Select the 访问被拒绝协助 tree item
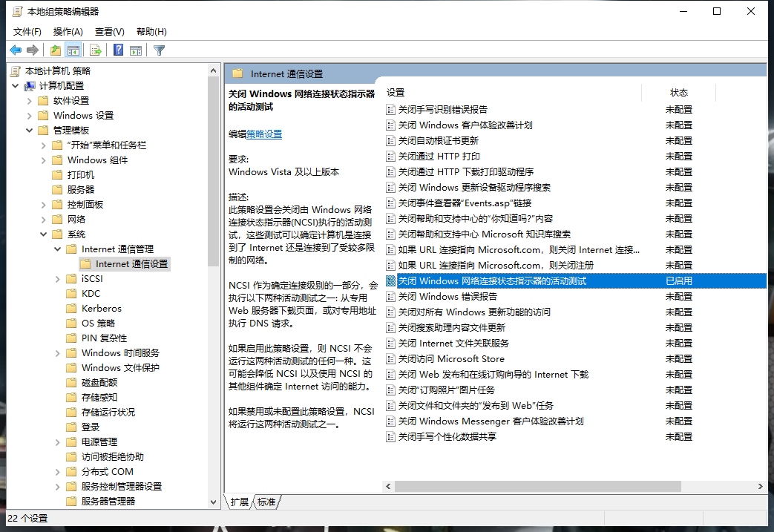Viewport: 774px width, 532px height. (113, 456)
